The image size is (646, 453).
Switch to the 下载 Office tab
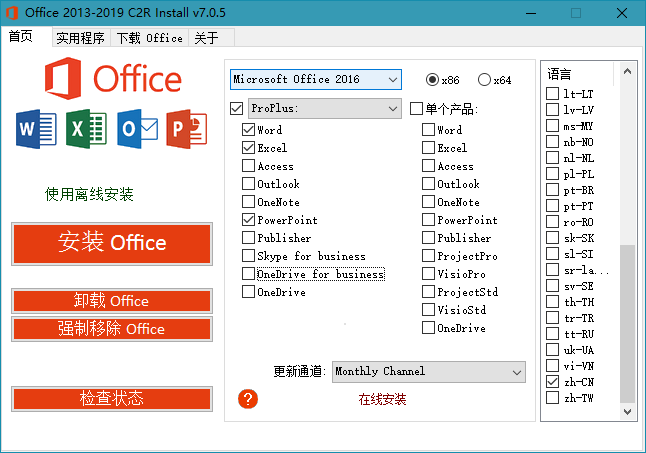pos(149,38)
